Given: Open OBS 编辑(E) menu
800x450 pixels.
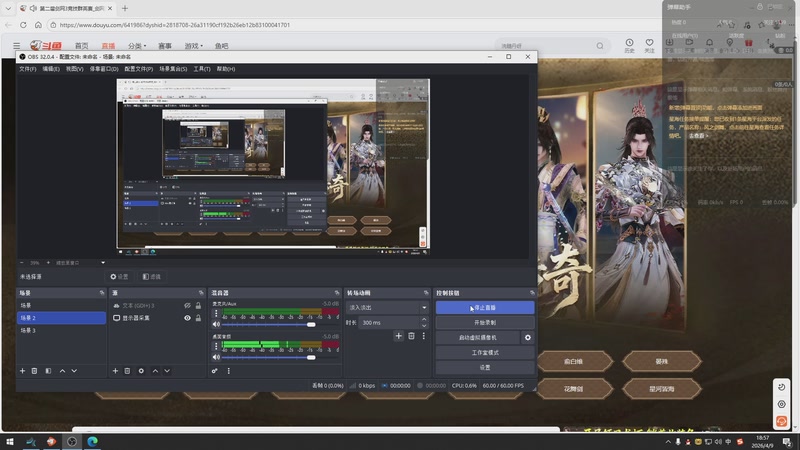Looking at the screenshot, I should pos(51,69).
